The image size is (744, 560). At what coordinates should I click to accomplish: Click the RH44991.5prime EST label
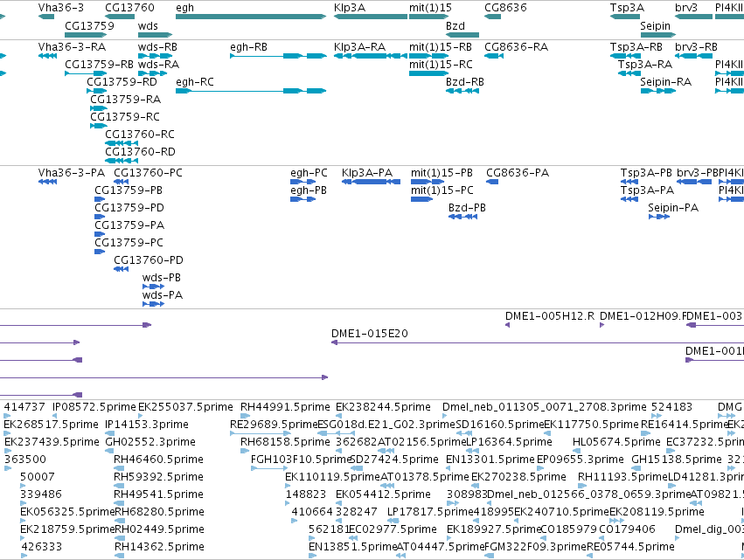coord(285,407)
